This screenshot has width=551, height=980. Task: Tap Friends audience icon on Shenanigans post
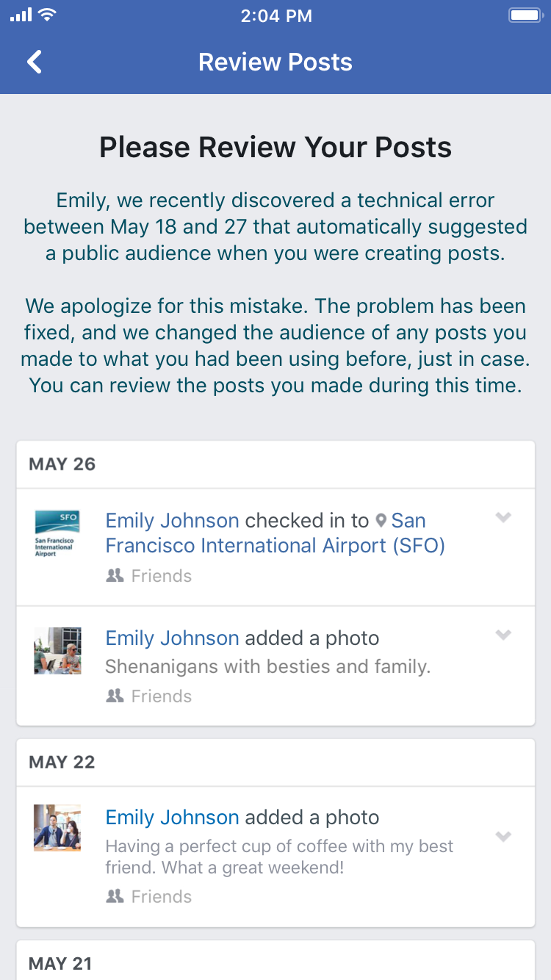click(115, 696)
